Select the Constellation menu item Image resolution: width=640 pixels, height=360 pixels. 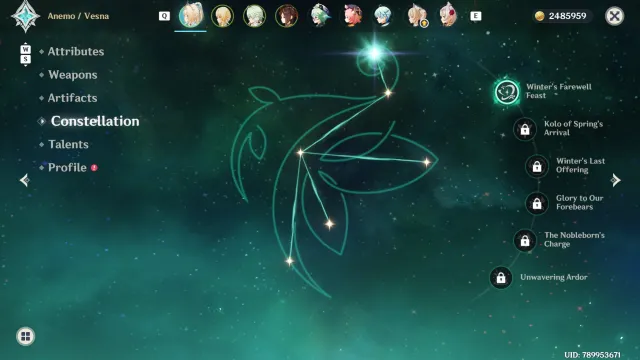coord(95,121)
